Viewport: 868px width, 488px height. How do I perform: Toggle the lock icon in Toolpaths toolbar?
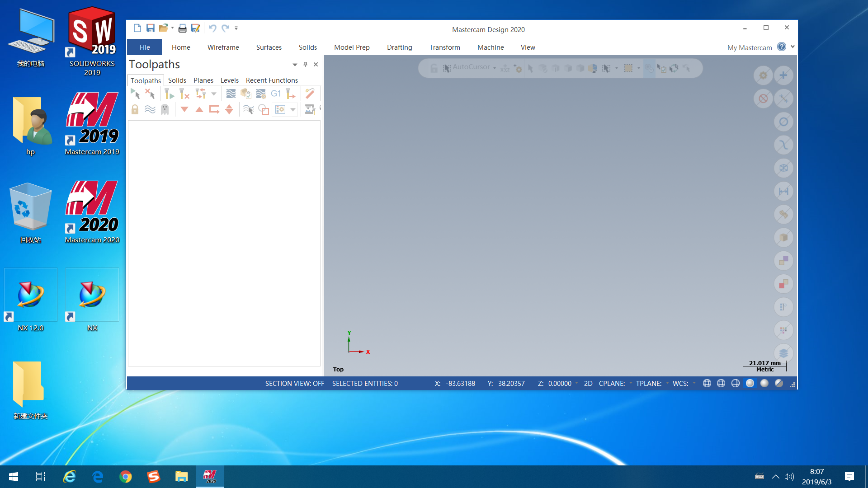point(135,109)
